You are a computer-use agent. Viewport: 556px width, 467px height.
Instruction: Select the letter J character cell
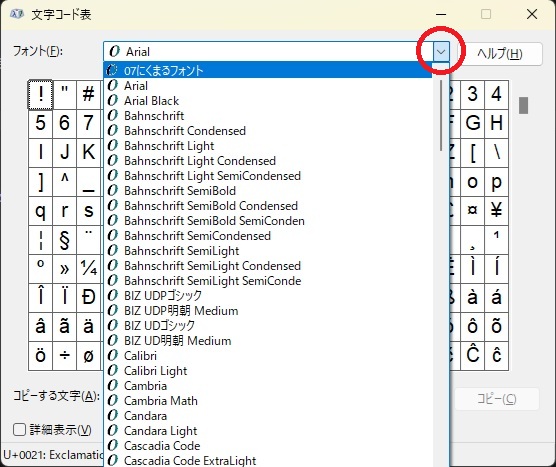65,153
